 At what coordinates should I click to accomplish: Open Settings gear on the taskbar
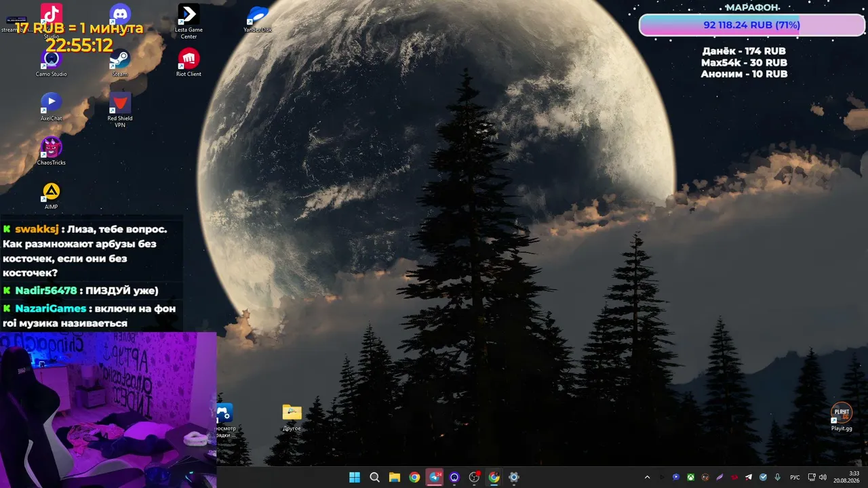tap(514, 477)
